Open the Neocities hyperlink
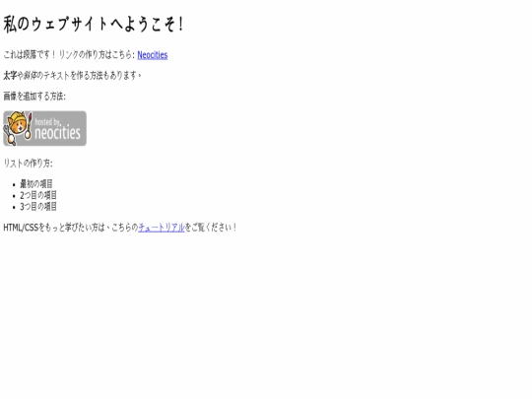Viewport: 532px width, 399px height. tap(153, 55)
